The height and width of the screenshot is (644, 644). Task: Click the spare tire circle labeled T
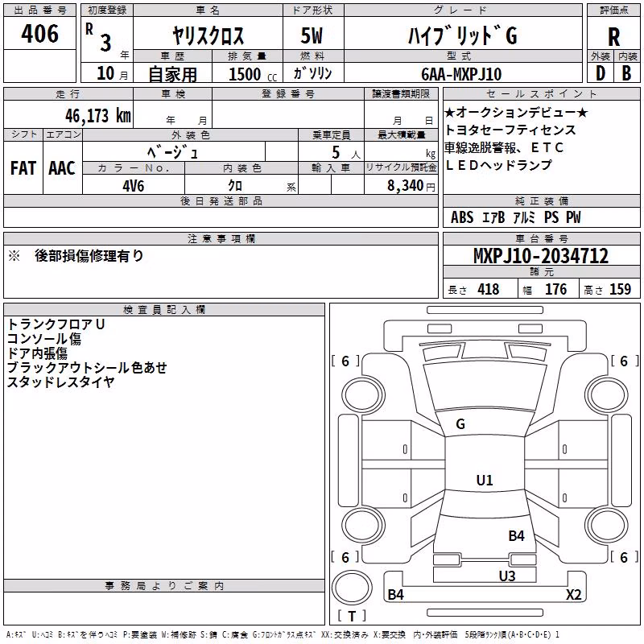pyautogui.click(x=352, y=588)
